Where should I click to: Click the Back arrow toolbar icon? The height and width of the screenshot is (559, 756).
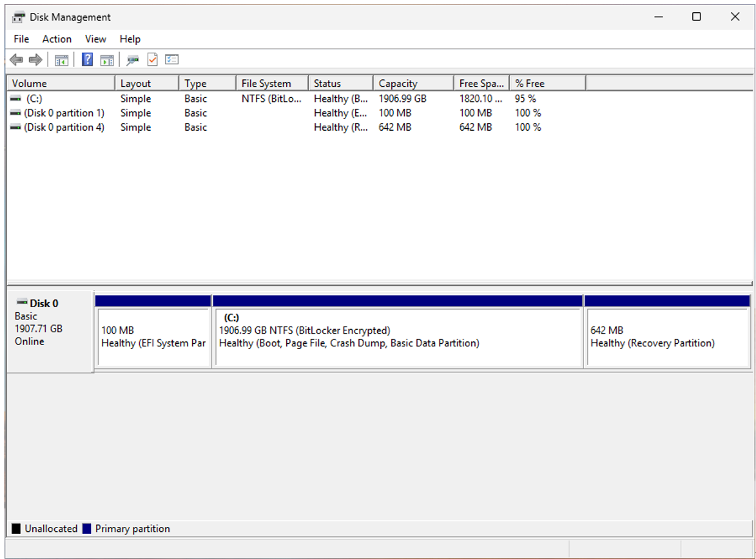tap(16, 60)
